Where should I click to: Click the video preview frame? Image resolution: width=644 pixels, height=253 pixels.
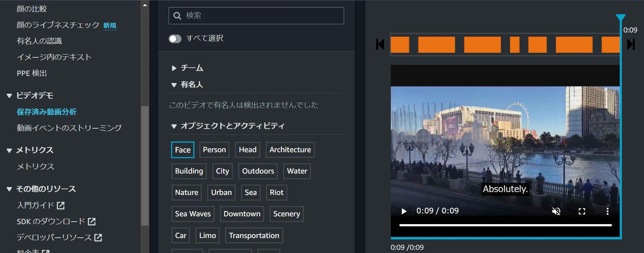[505, 151]
